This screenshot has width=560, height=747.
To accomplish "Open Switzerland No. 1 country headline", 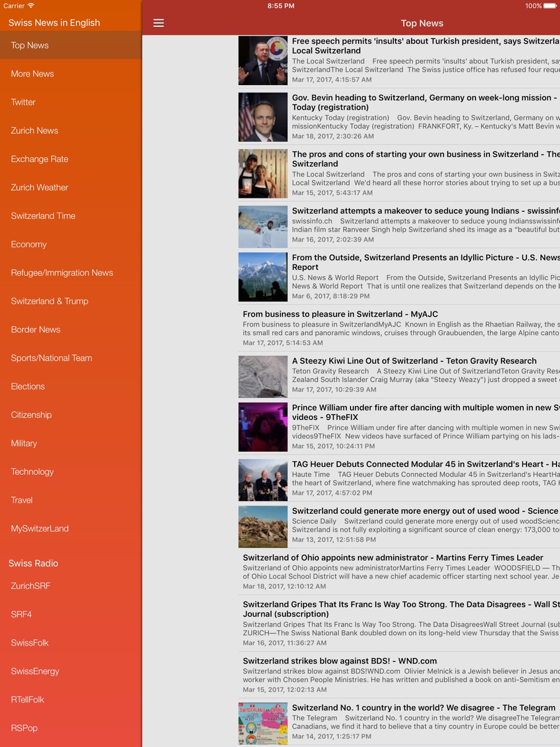I will click(423, 708).
